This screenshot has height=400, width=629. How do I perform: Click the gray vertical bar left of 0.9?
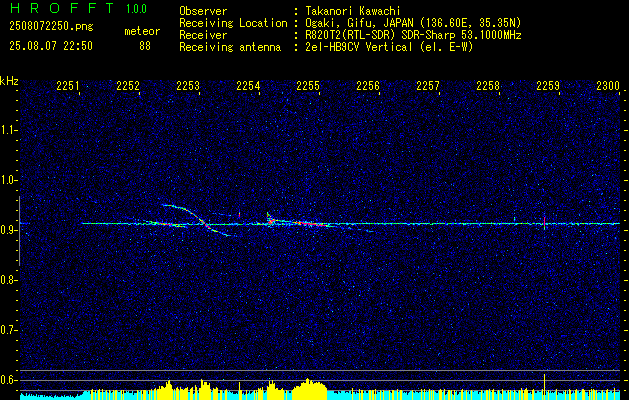click(x=19, y=231)
